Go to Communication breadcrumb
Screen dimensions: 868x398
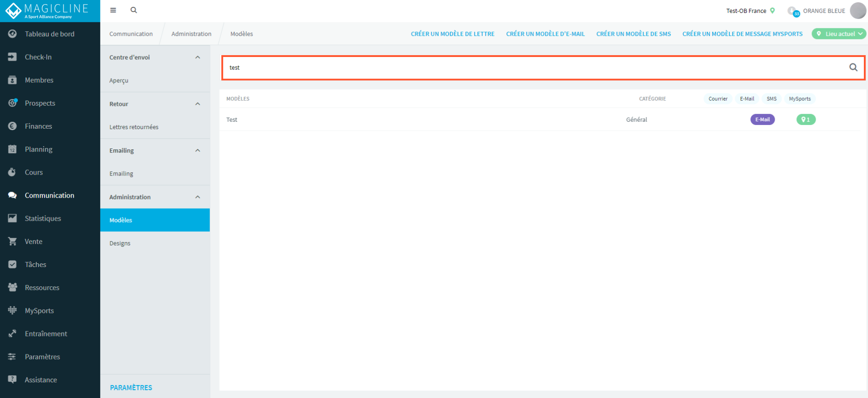pos(131,34)
